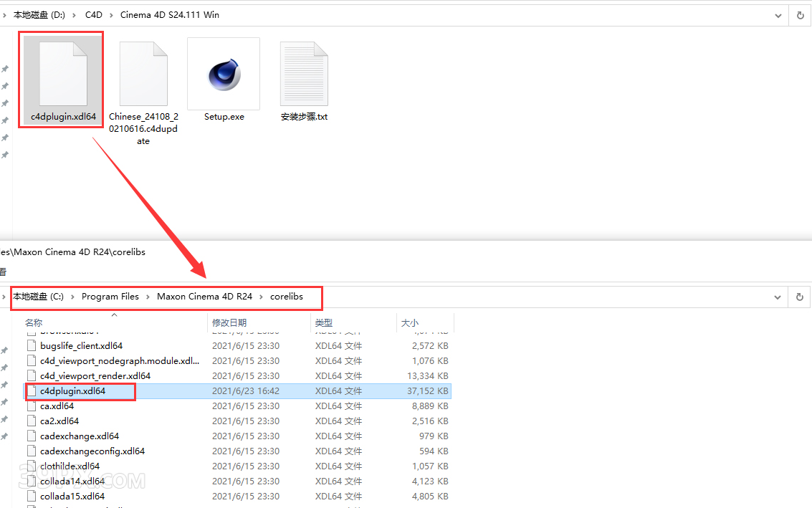Open the chevron after Program Files breadcrumb
812x508 pixels.
coord(148,297)
